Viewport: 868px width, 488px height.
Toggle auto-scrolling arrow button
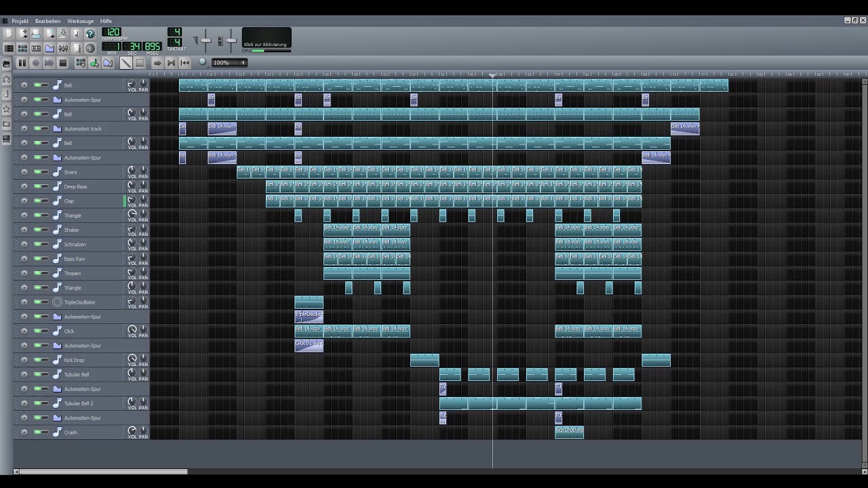[x=157, y=63]
